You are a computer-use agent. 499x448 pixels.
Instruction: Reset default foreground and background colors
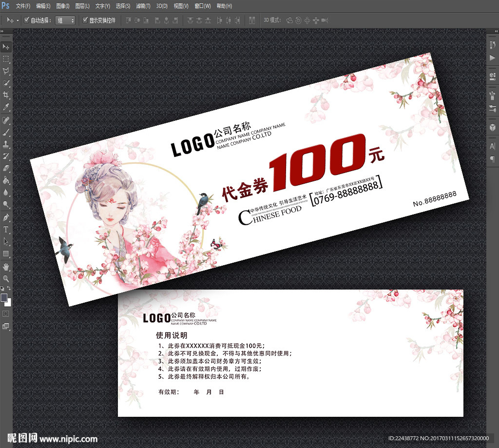click(x=2, y=289)
